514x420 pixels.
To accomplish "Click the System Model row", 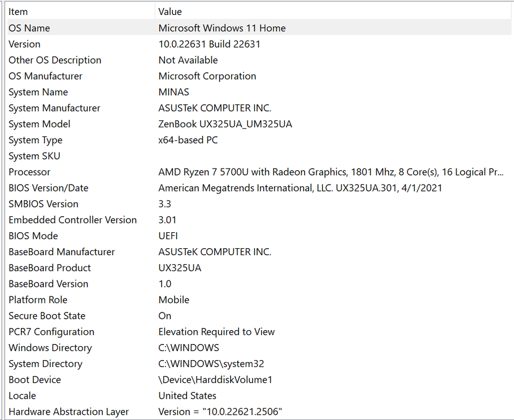I will pos(39,124).
